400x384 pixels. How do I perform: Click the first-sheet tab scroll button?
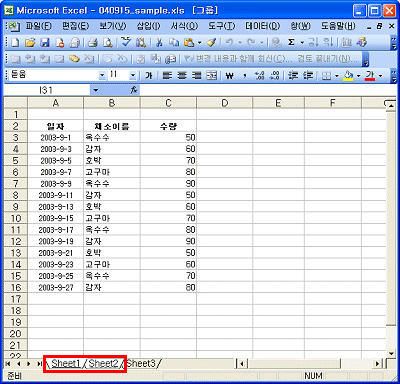[8, 364]
